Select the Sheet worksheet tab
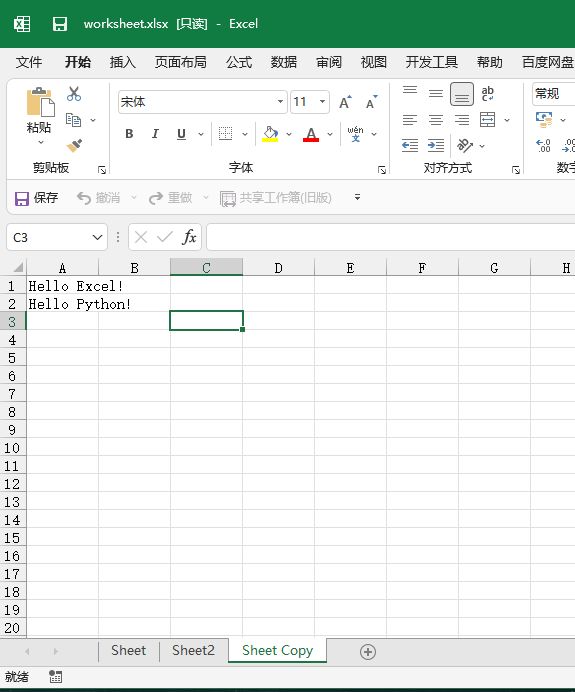Screen dimensions: 575x692 tap(128, 651)
